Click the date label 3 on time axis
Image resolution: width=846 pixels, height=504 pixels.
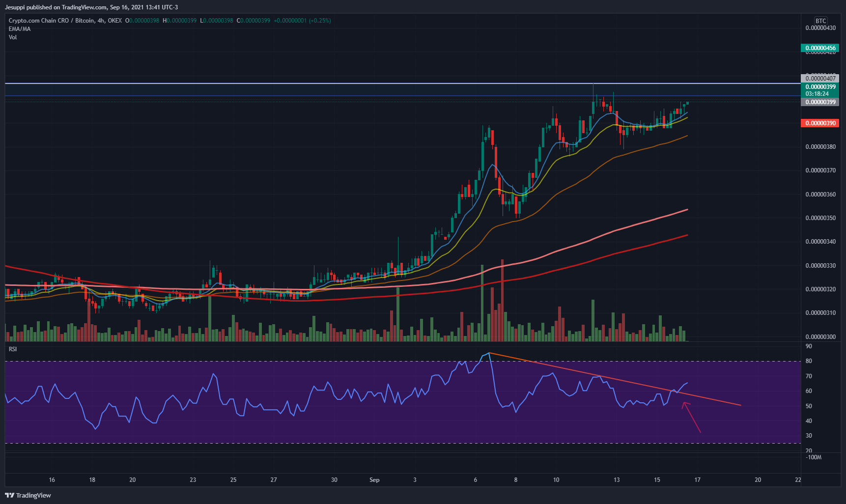tap(415, 480)
